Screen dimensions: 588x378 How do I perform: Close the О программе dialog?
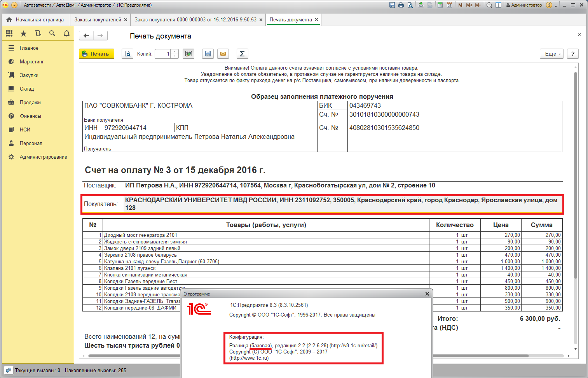(427, 294)
